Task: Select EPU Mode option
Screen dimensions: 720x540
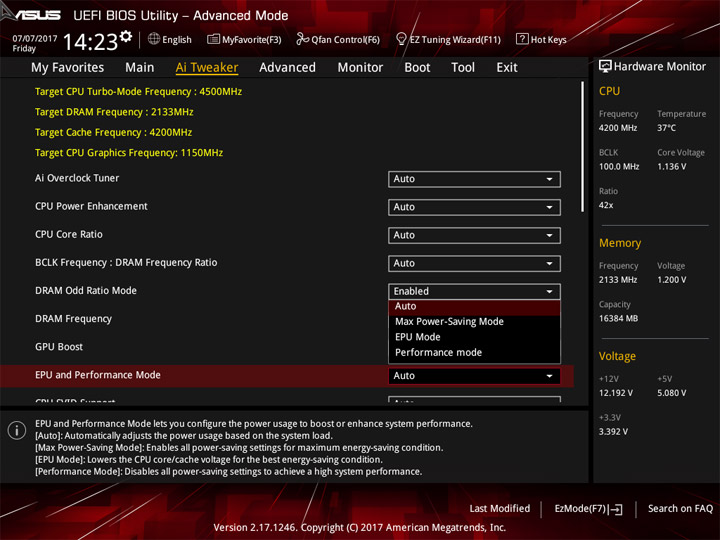Action: (x=474, y=337)
